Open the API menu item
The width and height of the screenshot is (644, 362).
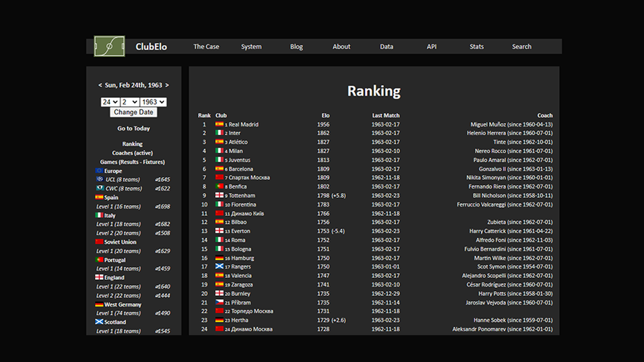[432, 47]
